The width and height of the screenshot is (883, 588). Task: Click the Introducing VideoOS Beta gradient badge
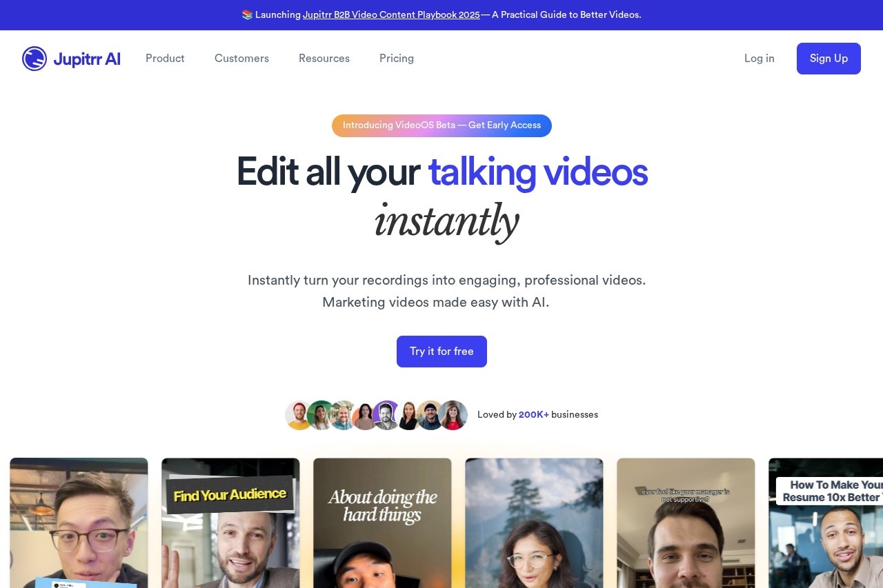pos(441,125)
